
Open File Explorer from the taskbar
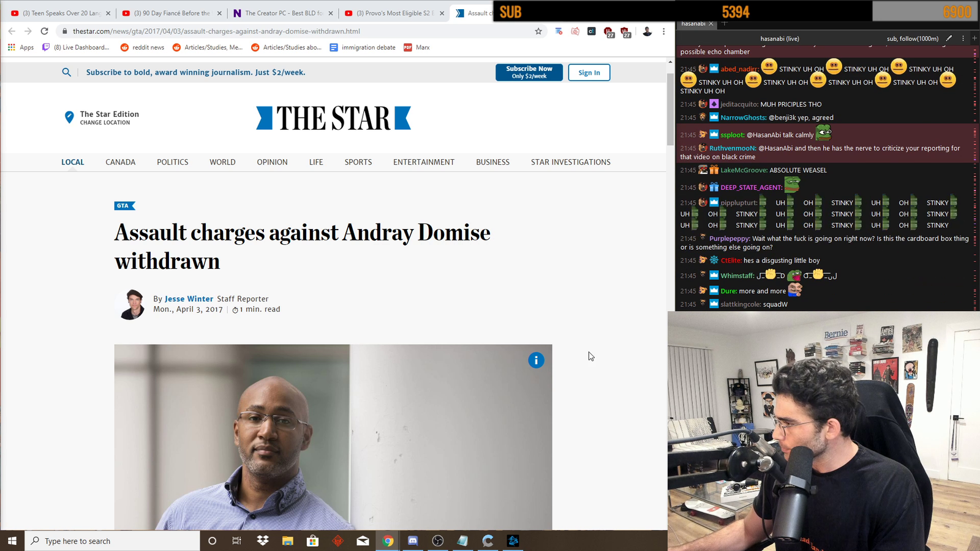point(288,541)
